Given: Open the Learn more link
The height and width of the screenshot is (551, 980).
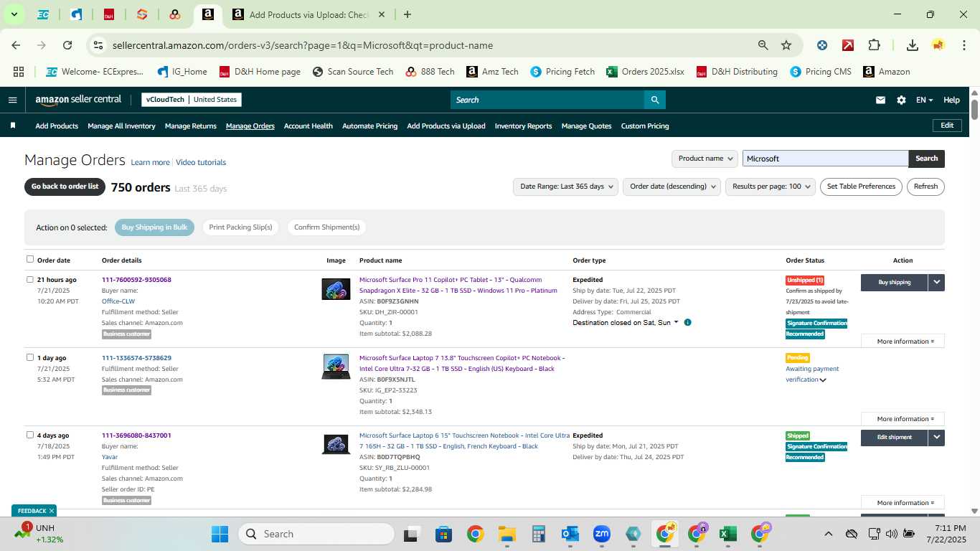Looking at the screenshot, I should pos(150,163).
